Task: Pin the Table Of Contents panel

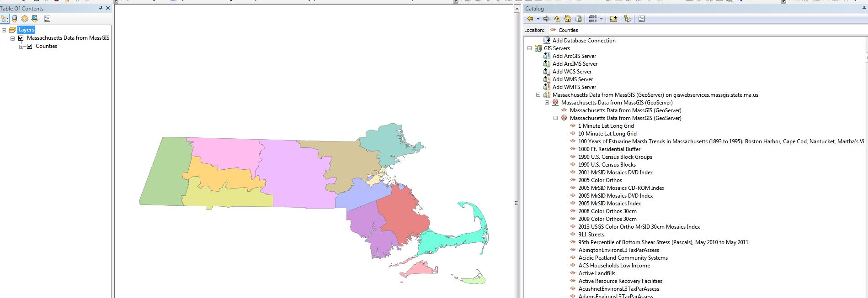Action: coord(101,8)
